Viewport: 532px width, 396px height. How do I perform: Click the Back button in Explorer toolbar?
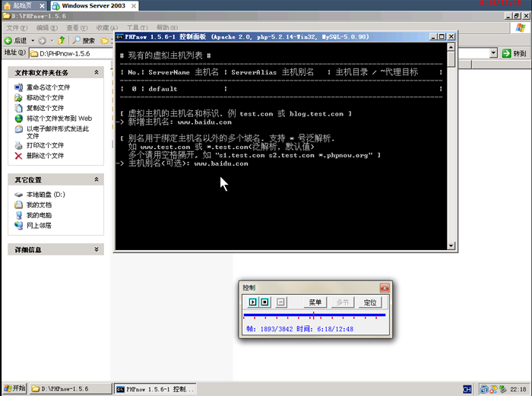tap(15, 41)
